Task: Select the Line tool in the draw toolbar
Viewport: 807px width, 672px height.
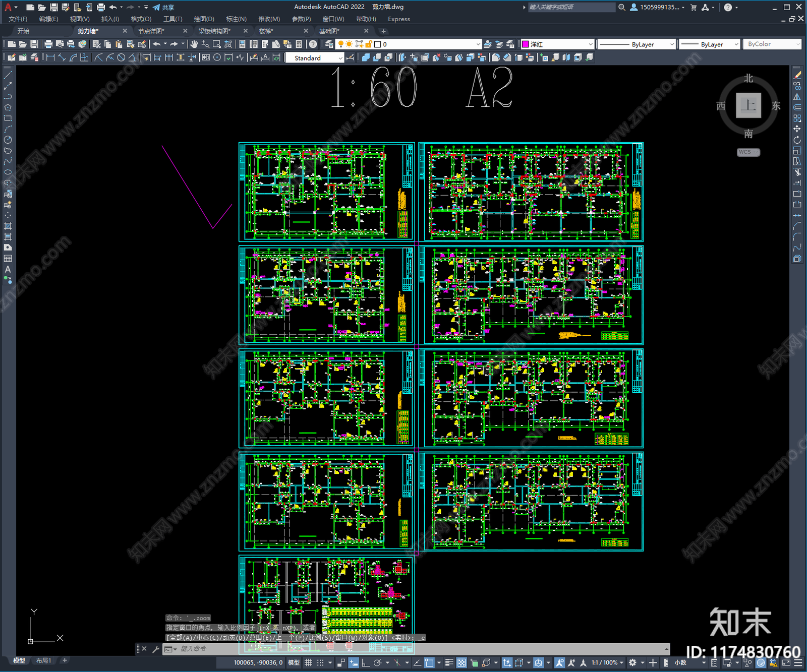Action: coord(8,75)
